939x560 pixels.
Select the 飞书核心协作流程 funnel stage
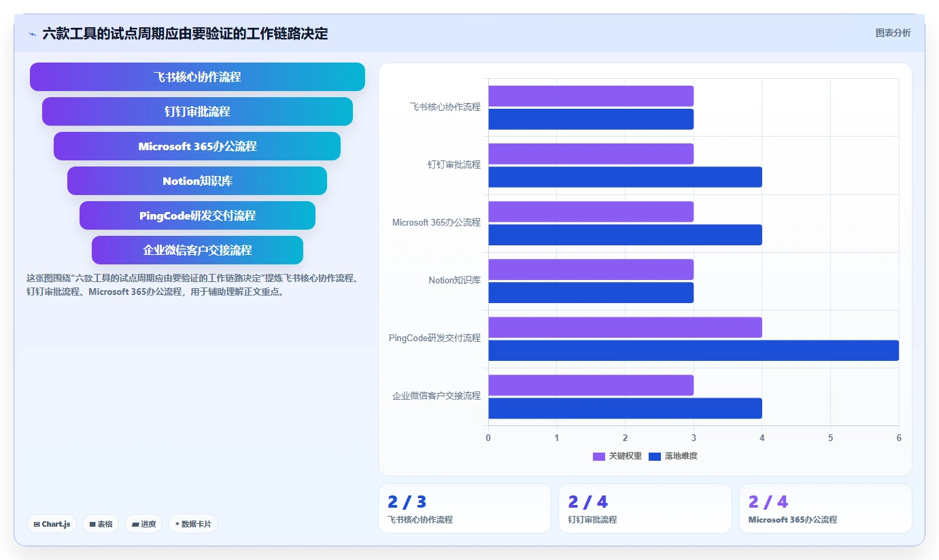197,77
